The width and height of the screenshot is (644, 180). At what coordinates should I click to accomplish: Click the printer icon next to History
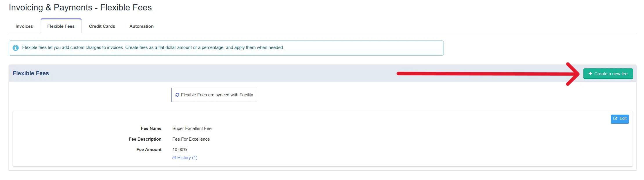tap(174, 158)
